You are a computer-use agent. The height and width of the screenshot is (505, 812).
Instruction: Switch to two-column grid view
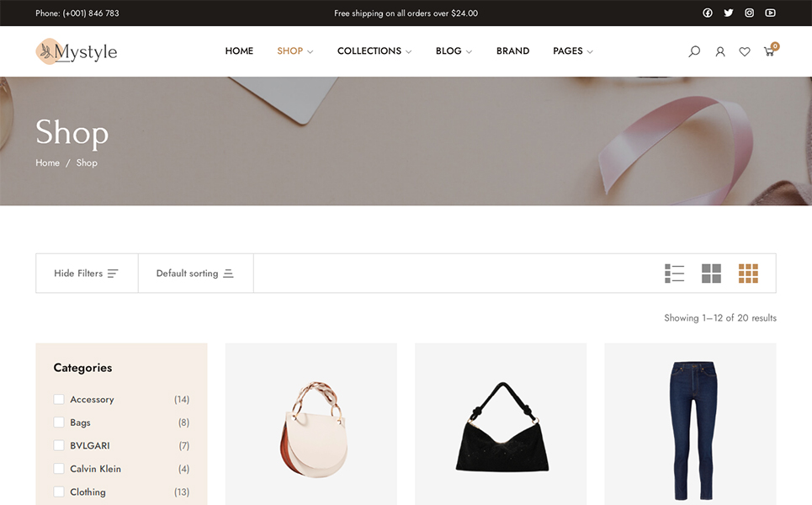pos(711,274)
